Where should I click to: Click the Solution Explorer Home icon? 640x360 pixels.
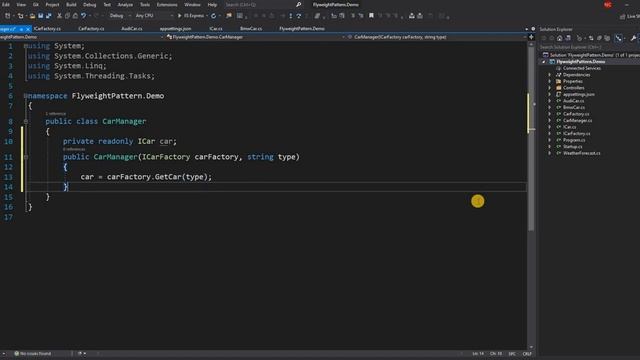coord(560,38)
